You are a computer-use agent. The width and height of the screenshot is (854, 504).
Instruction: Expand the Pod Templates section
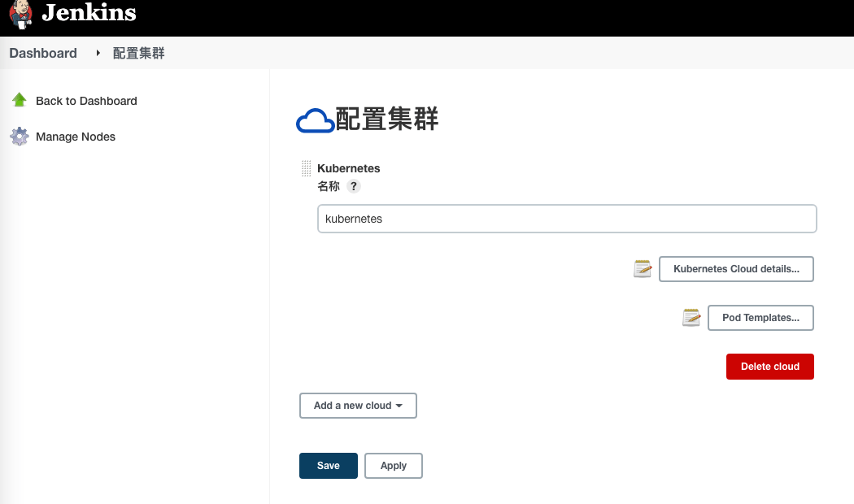760,318
